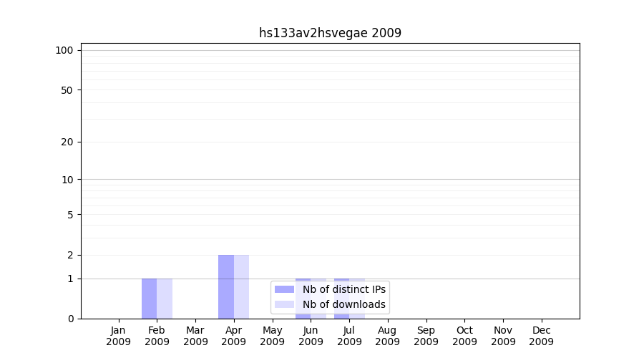The image size is (644, 358).
Task: Select the Oct 2009 x-axis label
Action: click(x=464, y=336)
